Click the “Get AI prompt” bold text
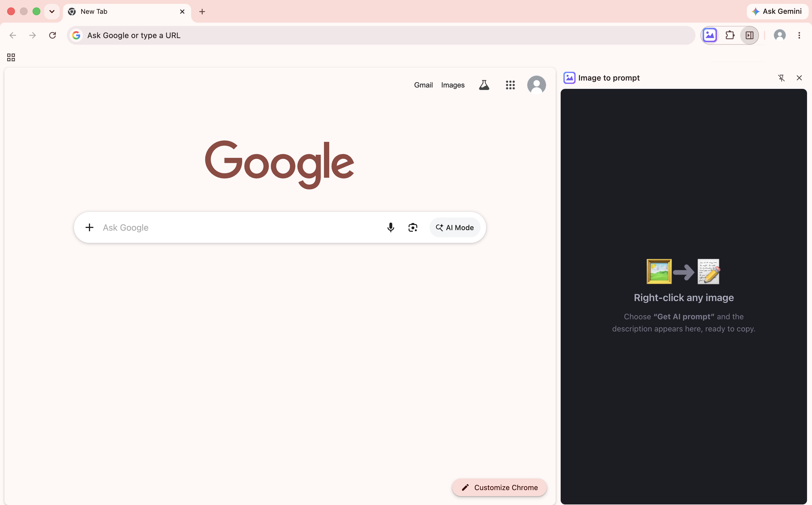The width and height of the screenshot is (812, 505). [x=684, y=317]
